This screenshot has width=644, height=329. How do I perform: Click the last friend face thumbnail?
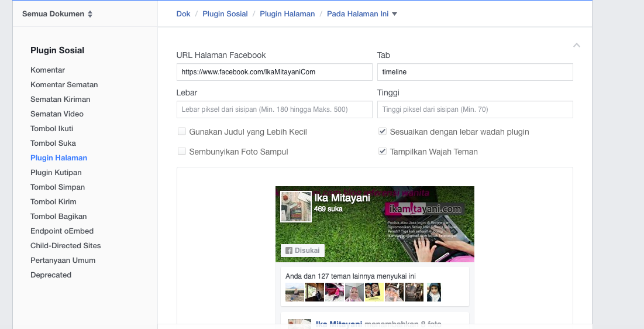tap(433, 292)
